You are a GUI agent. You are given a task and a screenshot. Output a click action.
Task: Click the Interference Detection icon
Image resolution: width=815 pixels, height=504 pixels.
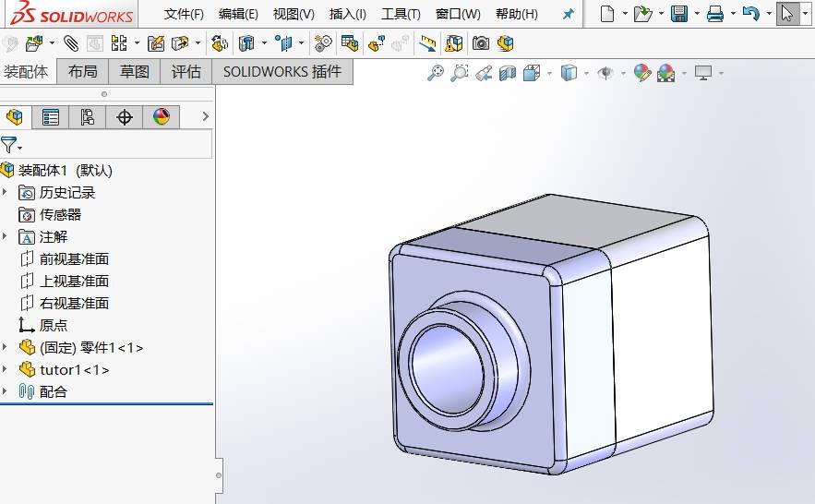453,43
